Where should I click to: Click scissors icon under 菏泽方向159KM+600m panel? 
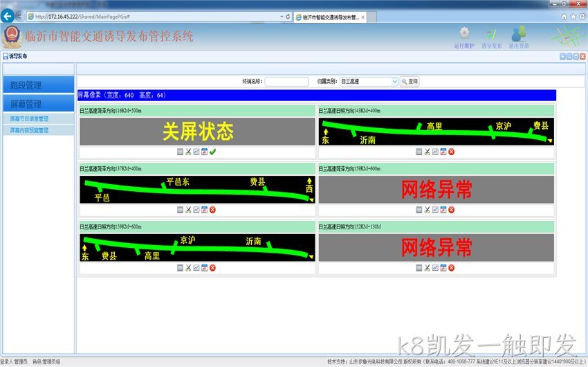pyautogui.click(x=427, y=210)
